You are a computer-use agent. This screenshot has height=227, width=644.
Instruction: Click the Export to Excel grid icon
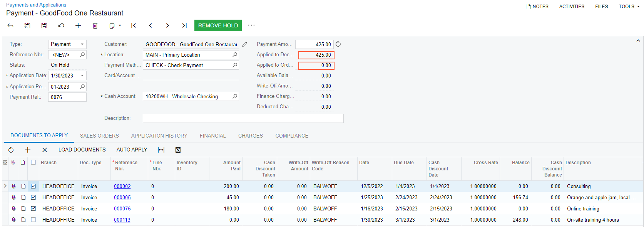[x=178, y=150]
